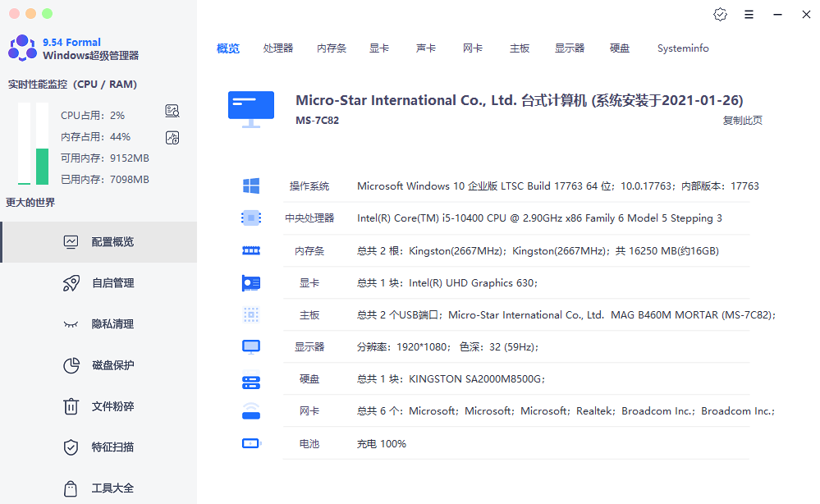This screenshot has height=504, width=820.
Task: Click the Windows logo icon for 操作系统
Action: (x=251, y=186)
